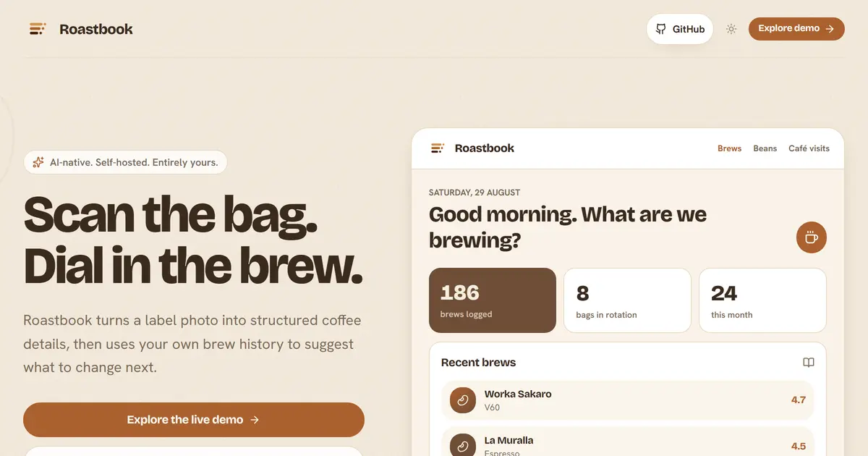Select the 'AI-native. Self-hosted. Entirely yours.' badge

(125, 162)
